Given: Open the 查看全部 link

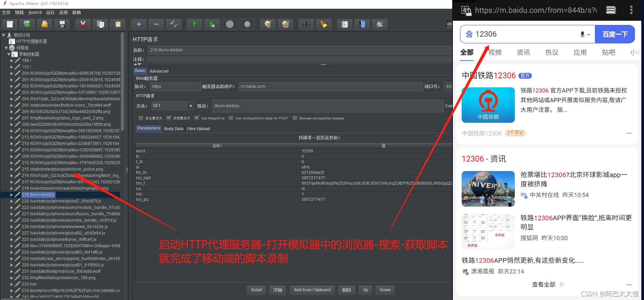Looking at the screenshot, I should [547, 285].
